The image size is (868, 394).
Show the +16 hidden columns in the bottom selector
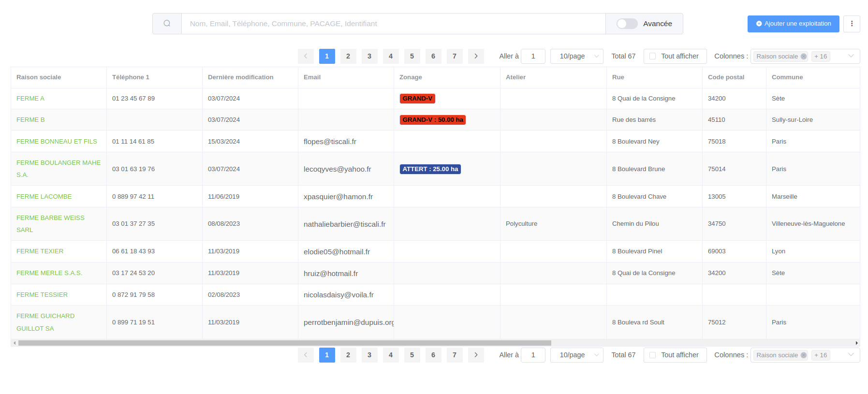click(x=821, y=355)
